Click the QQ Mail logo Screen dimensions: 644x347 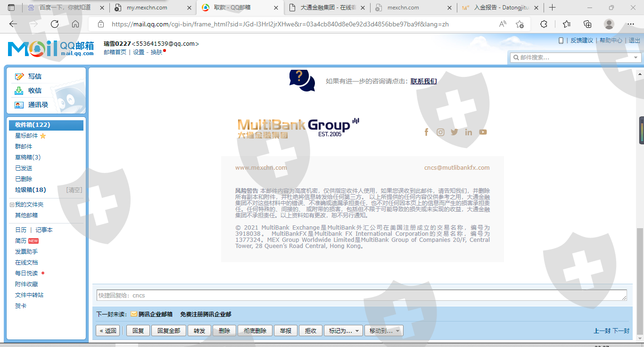click(50, 48)
